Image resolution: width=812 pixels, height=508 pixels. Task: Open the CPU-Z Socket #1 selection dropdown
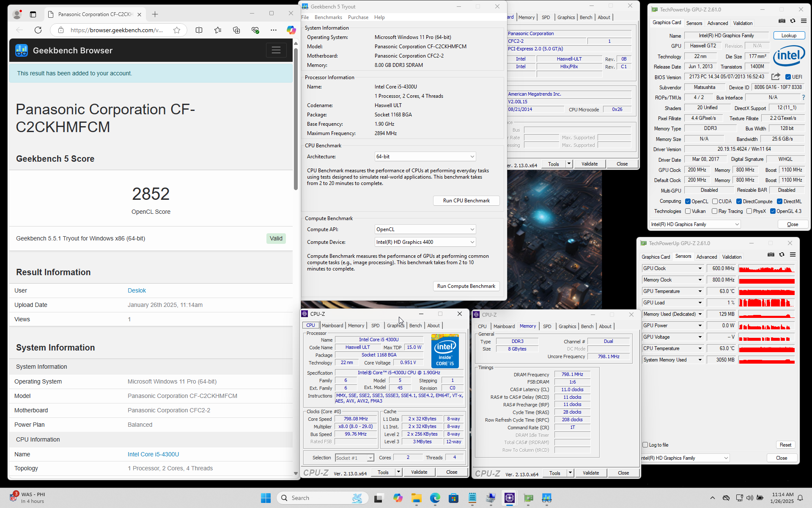click(354, 458)
